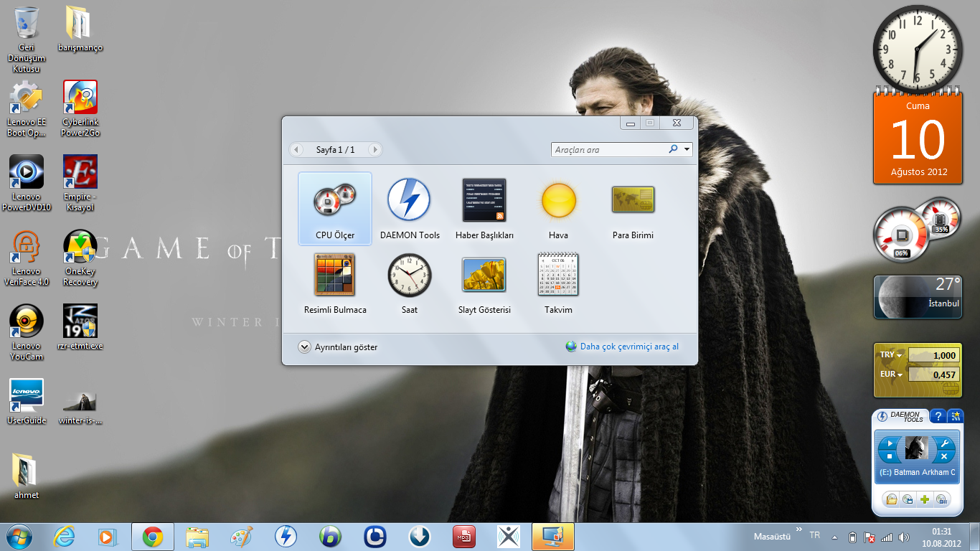Open Paint from taskbar

(x=242, y=537)
